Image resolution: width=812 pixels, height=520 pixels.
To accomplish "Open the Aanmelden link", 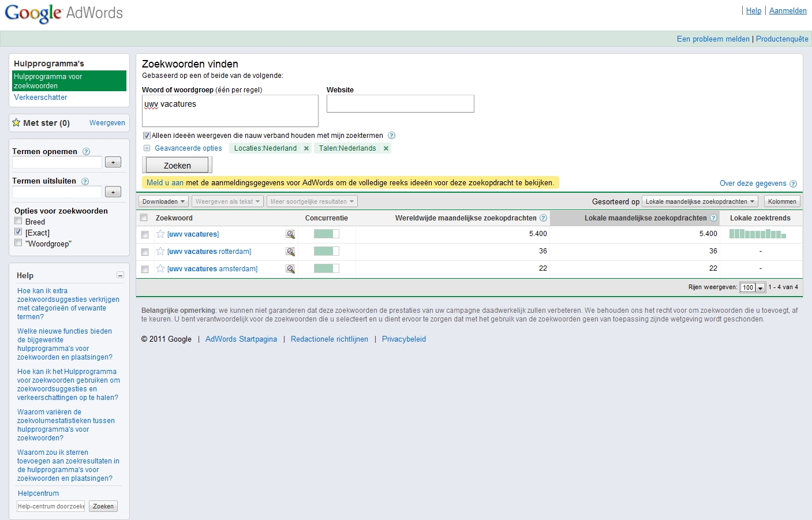I will point(788,11).
